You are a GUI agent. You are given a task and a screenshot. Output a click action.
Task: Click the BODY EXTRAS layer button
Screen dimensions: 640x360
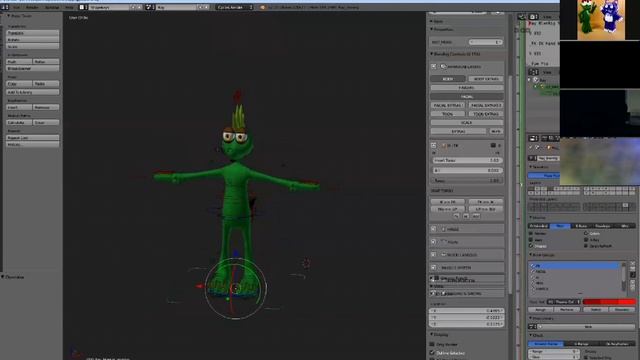[486, 79]
